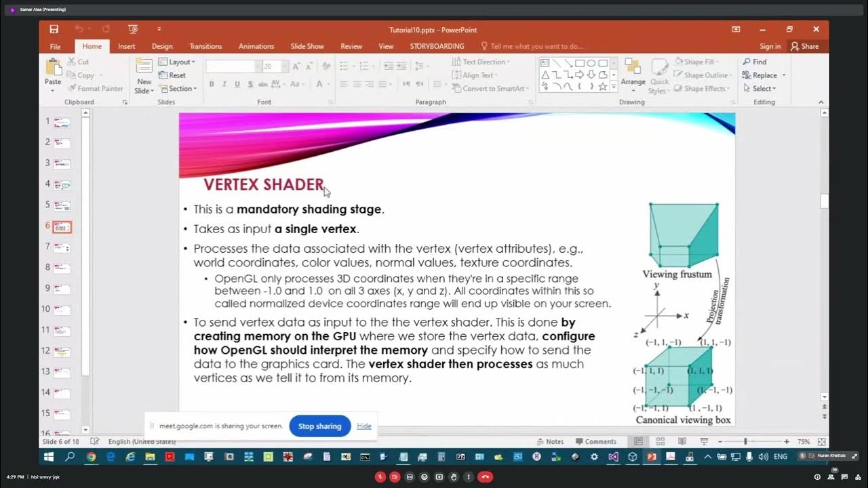Turn off camera in Meet bar

click(395, 476)
